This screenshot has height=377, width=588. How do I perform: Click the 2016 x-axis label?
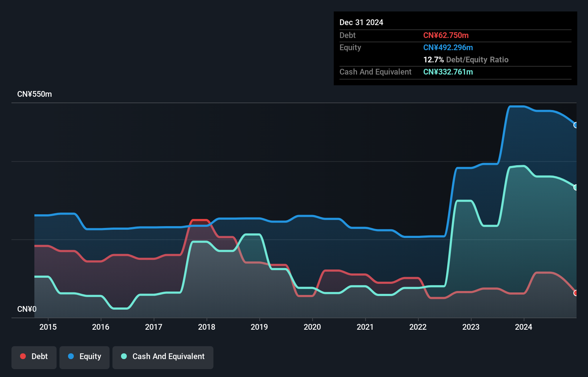coord(101,327)
